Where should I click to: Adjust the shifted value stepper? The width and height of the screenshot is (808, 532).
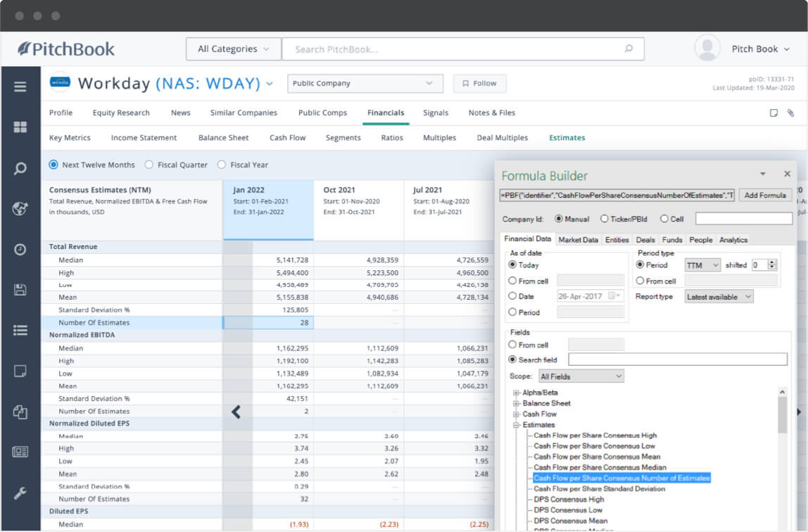772,265
